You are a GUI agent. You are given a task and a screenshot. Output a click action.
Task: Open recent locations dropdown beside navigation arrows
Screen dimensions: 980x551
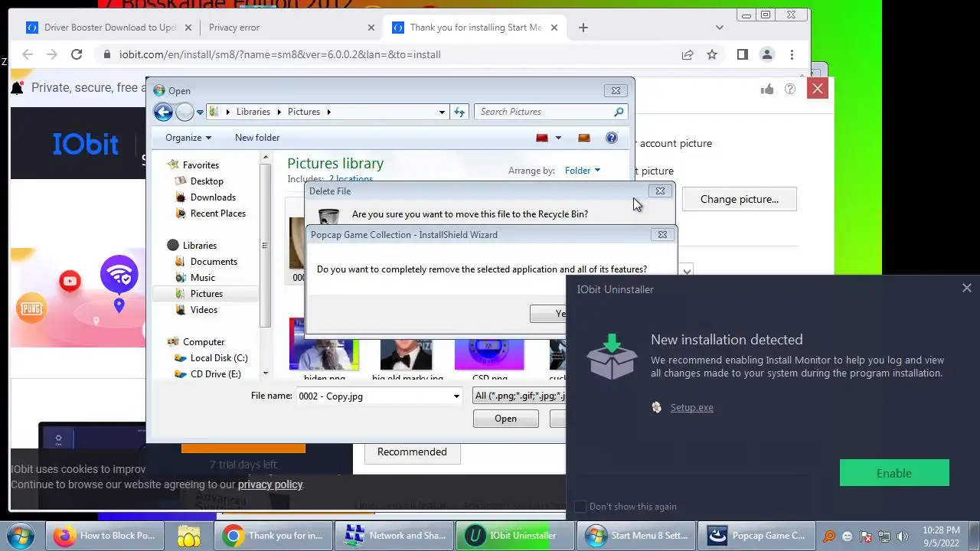click(200, 112)
